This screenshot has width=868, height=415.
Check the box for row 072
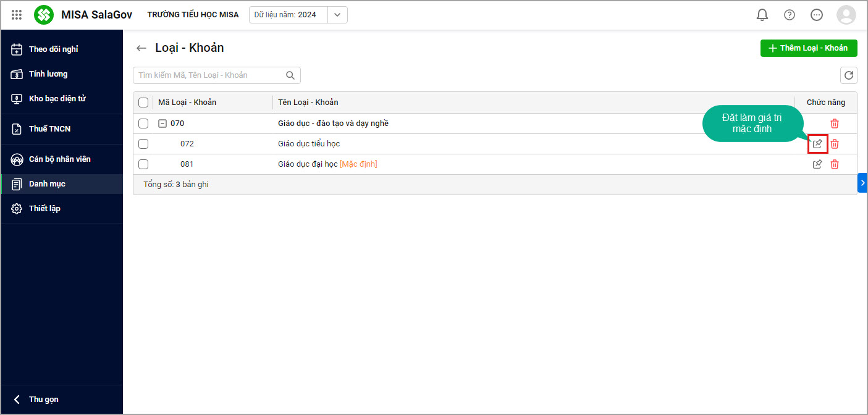[x=143, y=144]
